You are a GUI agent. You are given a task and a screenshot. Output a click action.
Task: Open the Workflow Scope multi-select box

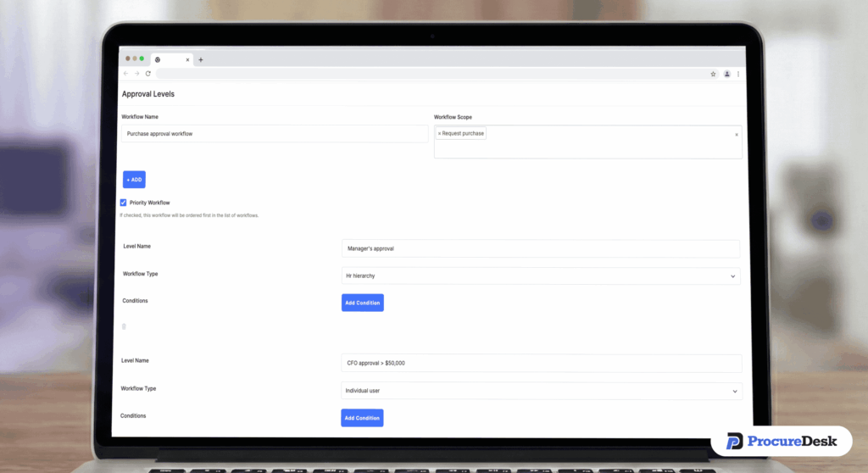[x=588, y=142]
